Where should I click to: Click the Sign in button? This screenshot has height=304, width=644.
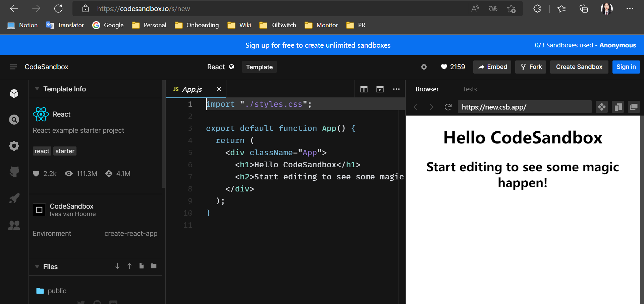626,67
